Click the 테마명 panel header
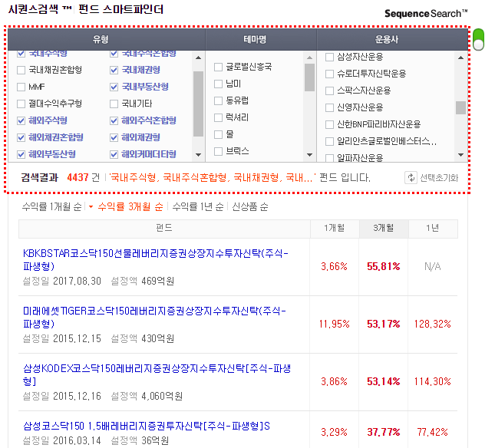 pyautogui.click(x=261, y=39)
